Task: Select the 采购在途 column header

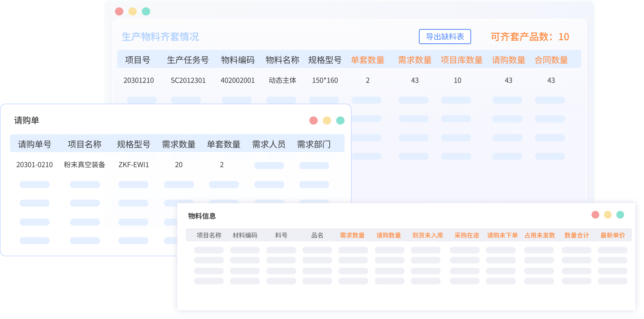Action: (467, 235)
